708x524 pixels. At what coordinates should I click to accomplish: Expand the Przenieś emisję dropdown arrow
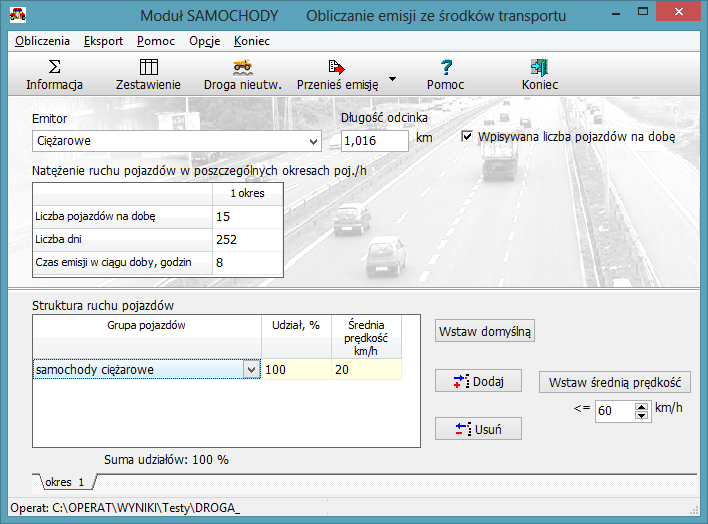pos(392,79)
